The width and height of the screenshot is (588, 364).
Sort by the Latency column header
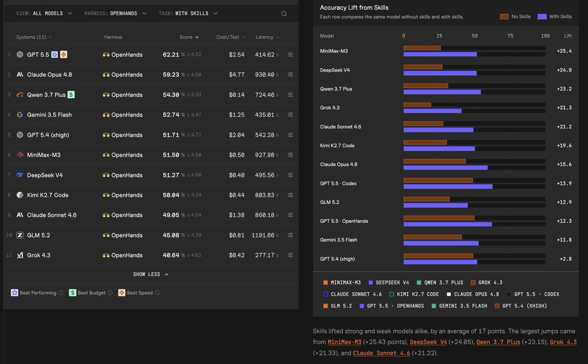coord(268,37)
